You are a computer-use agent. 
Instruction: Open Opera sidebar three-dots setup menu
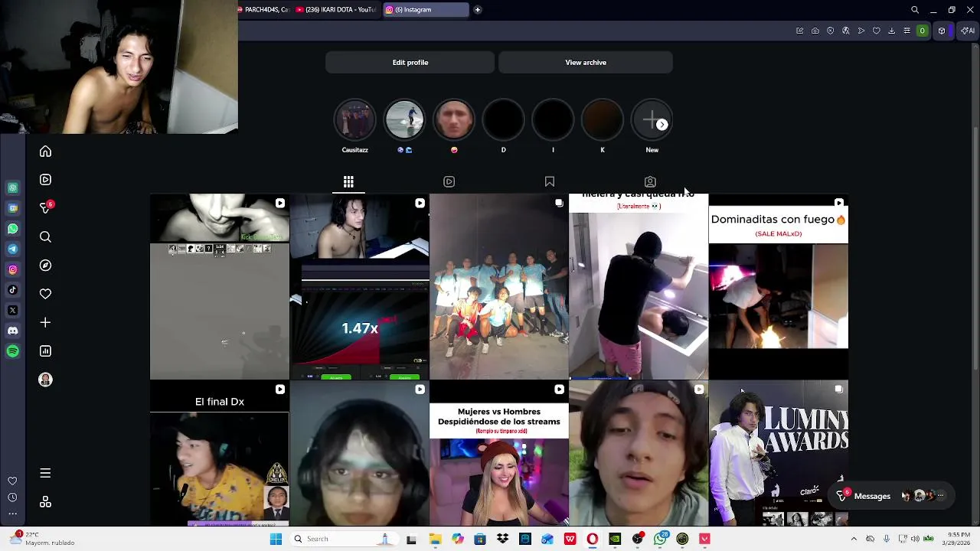pyautogui.click(x=12, y=514)
